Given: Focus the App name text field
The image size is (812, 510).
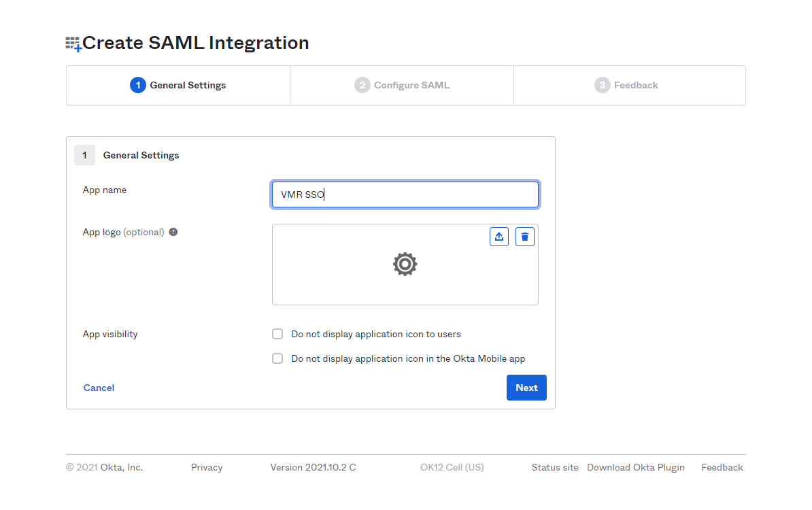Looking at the screenshot, I should pyautogui.click(x=405, y=194).
